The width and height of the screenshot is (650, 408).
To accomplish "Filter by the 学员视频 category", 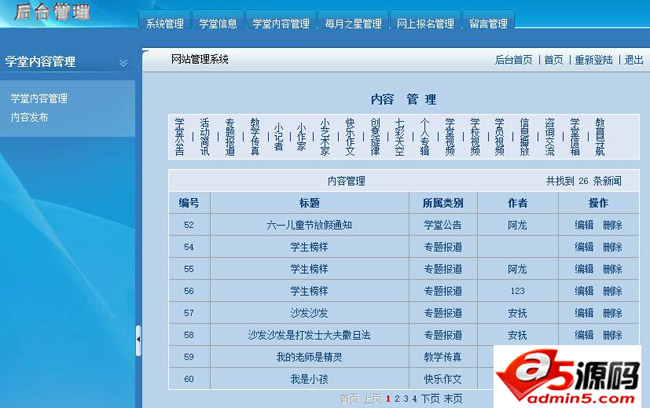I will coord(500,137).
